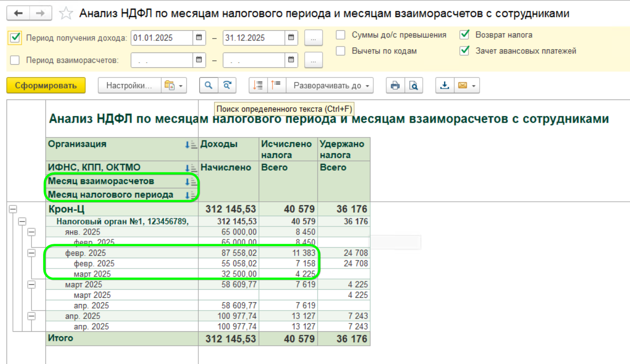
Task: Open period picker for income period
Action: pos(314,38)
